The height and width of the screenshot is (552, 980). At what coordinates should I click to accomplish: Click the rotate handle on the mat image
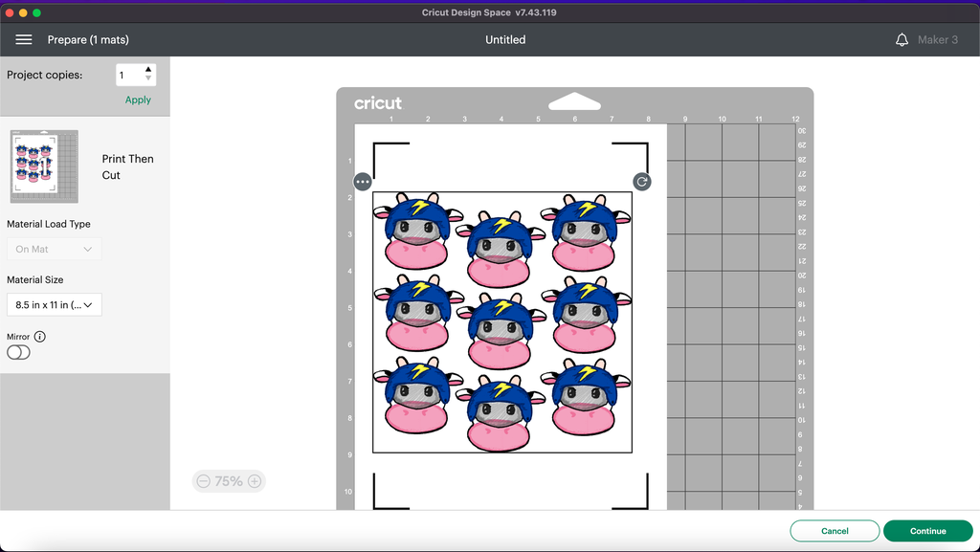pos(642,182)
